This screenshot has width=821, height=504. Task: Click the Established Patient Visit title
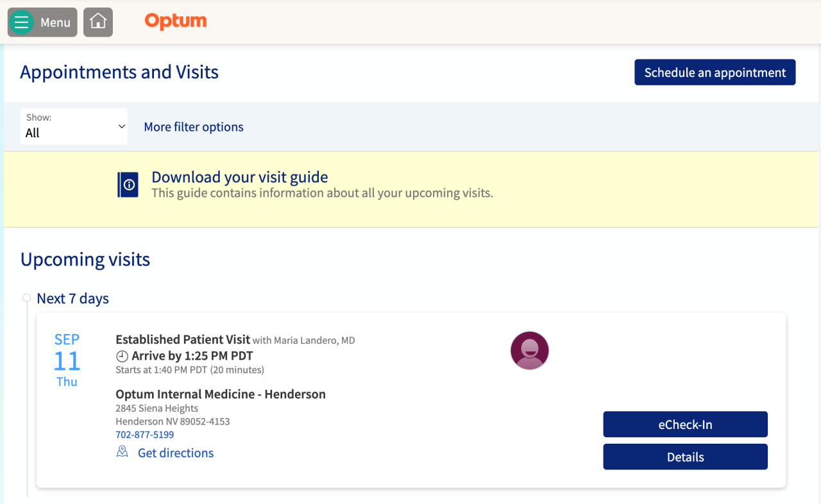tap(183, 340)
